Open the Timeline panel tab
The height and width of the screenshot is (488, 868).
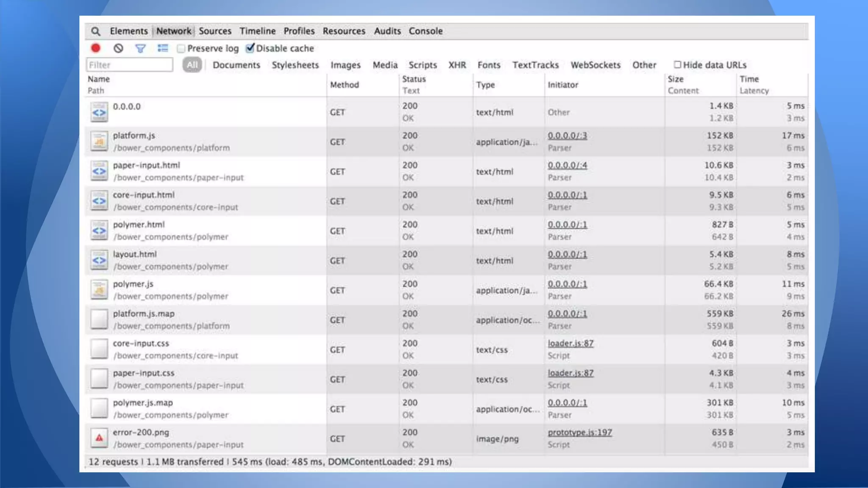(x=257, y=31)
